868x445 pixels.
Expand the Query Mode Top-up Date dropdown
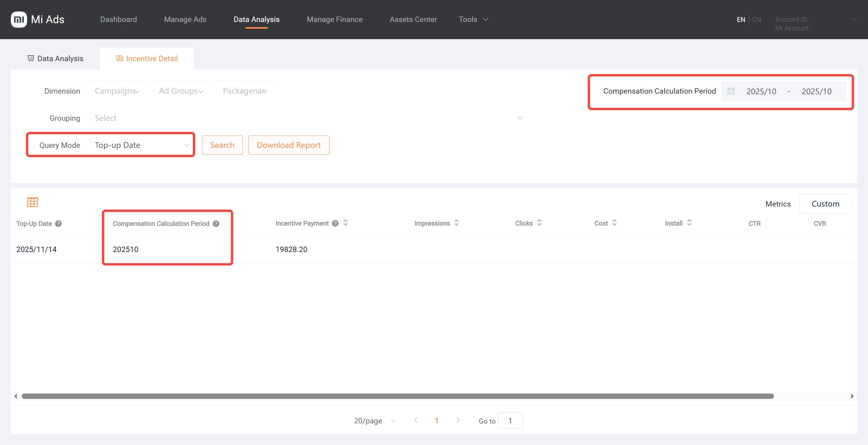point(142,145)
